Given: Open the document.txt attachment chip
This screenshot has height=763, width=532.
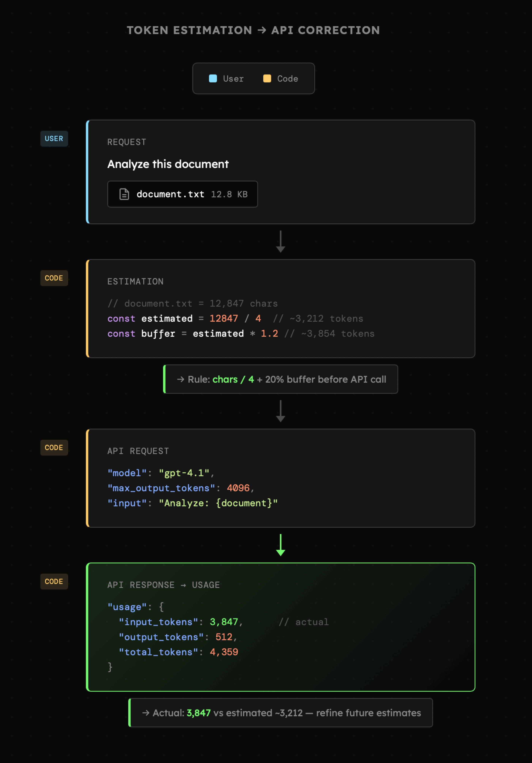Looking at the screenshot, I should (x=182, y=194).
